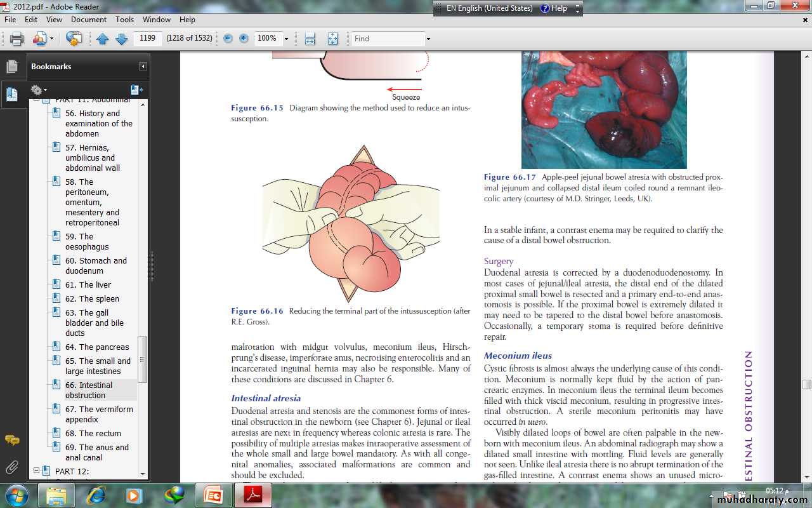Viewport: 812px width, 508px height.
Task: Open the Find options dropdown arrow
Action: pyautogui.click(x=428, y=39)
